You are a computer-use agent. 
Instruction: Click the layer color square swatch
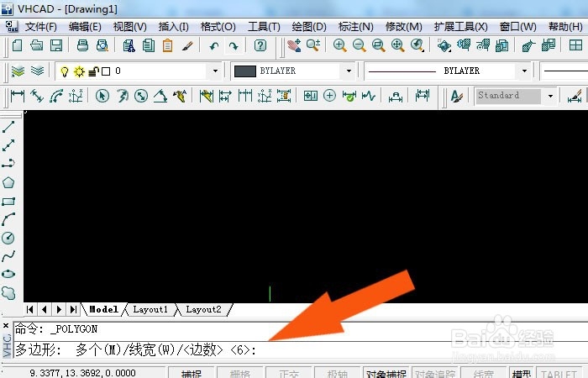tap(106, 71)
